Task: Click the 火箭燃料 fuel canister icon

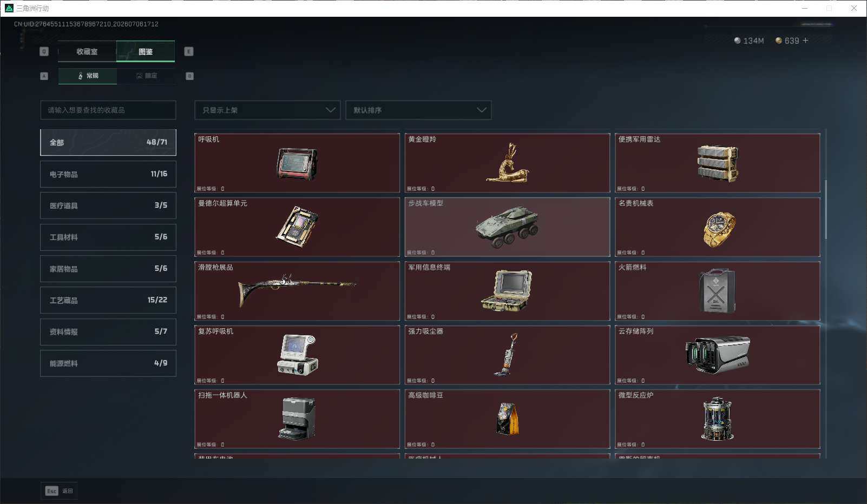Action: (717, 291)
